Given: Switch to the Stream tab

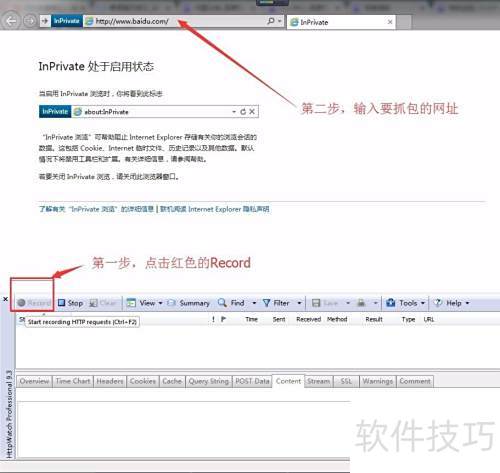Looking at the screenshot, I should pyautogui.click(x=319, y=381).
